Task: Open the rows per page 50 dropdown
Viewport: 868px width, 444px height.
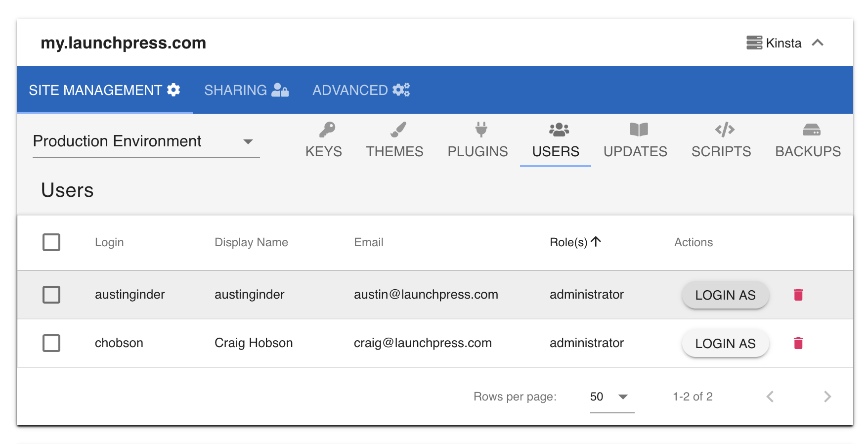Action: click(x=612, y=397)
